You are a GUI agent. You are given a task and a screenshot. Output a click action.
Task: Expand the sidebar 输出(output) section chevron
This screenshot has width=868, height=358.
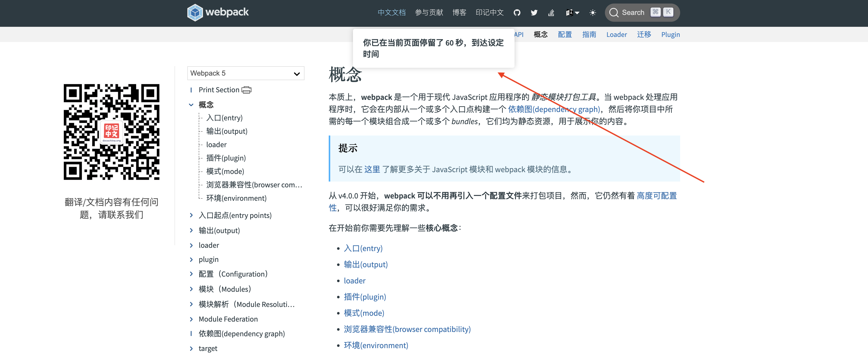click(191, 231)
